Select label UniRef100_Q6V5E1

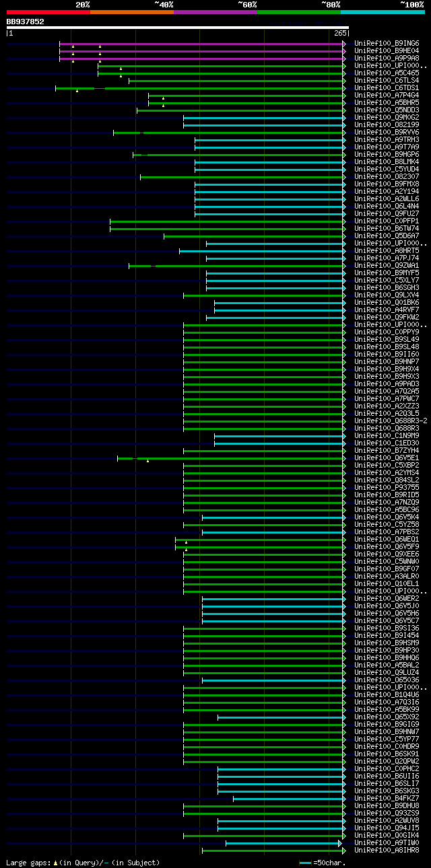click(x=387, y=458)
